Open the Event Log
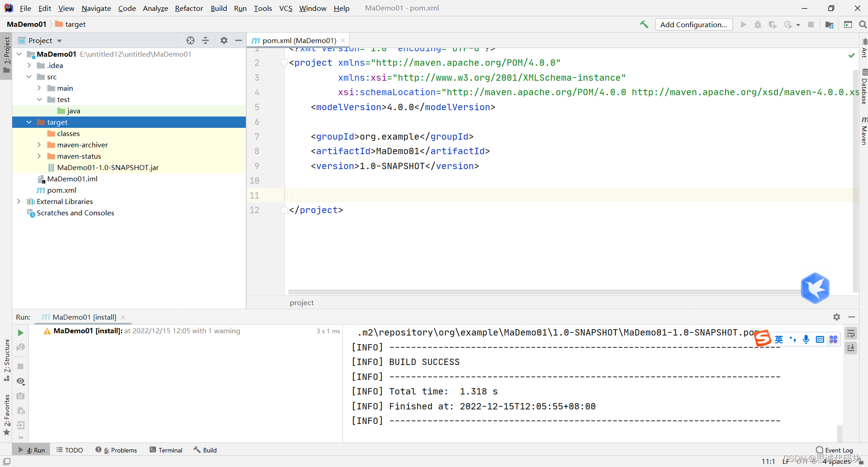This screenshot has width=868, height=467. coord(834,450)
